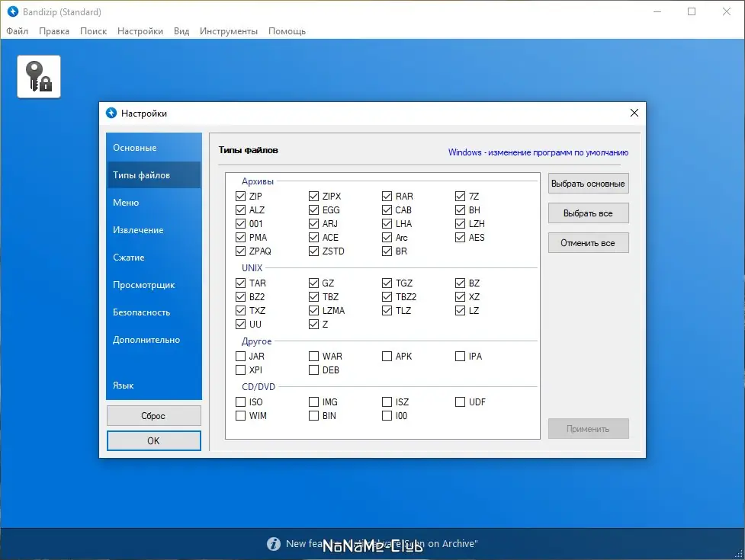Click the password manager key-lock icon
745x560 pixels.
click(x=39, y=76)
